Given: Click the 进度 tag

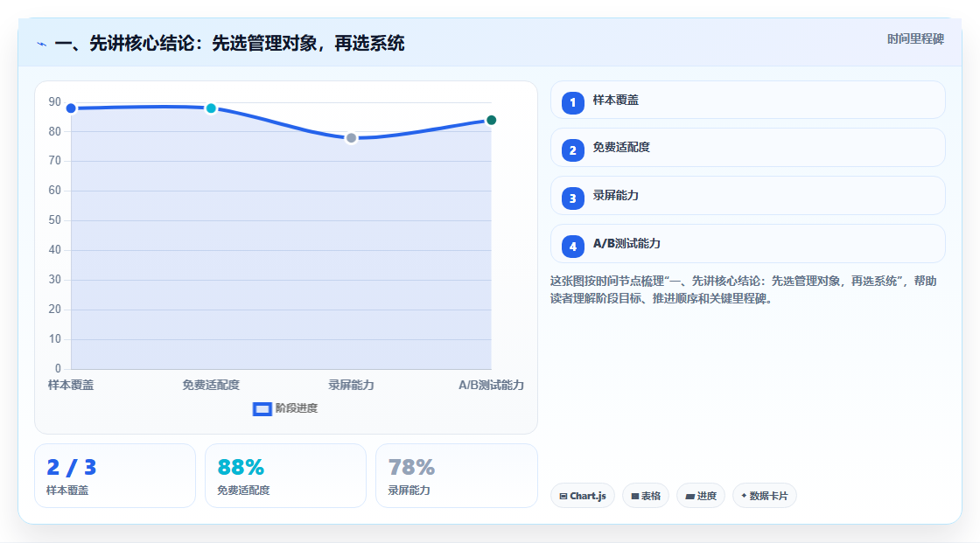Looking at the screenshot, I should pos(701,496).
